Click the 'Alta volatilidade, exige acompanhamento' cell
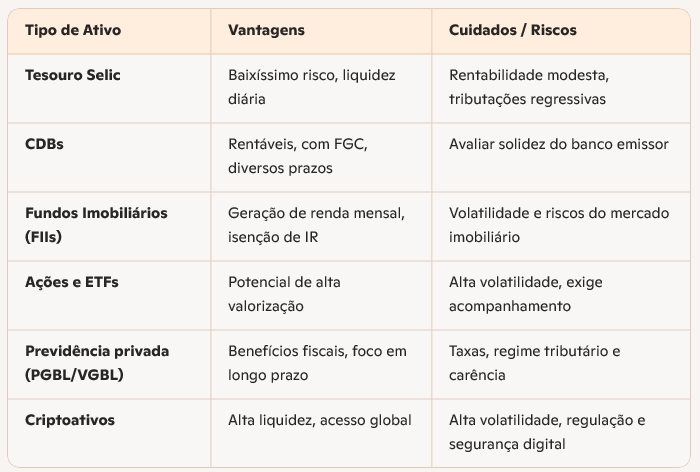This screenshot has width=700, height=472. point(524,294)
